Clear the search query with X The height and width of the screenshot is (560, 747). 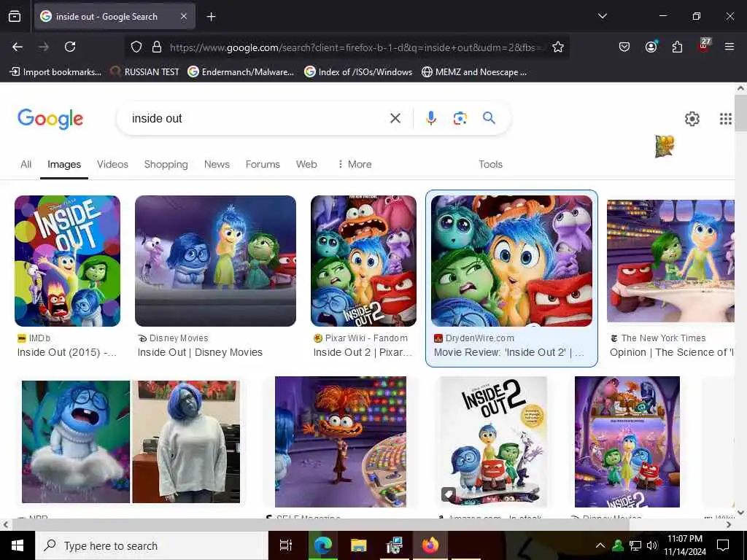395,118
